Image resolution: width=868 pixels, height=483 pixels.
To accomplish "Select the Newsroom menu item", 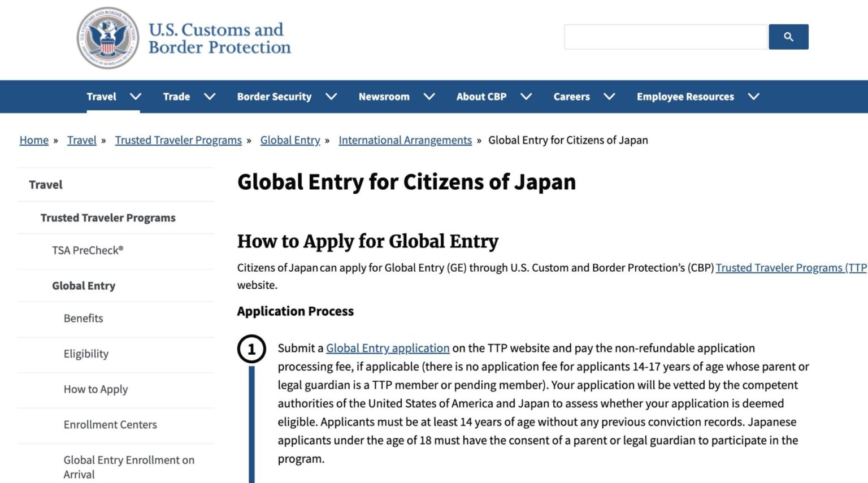I will [384, 97].
